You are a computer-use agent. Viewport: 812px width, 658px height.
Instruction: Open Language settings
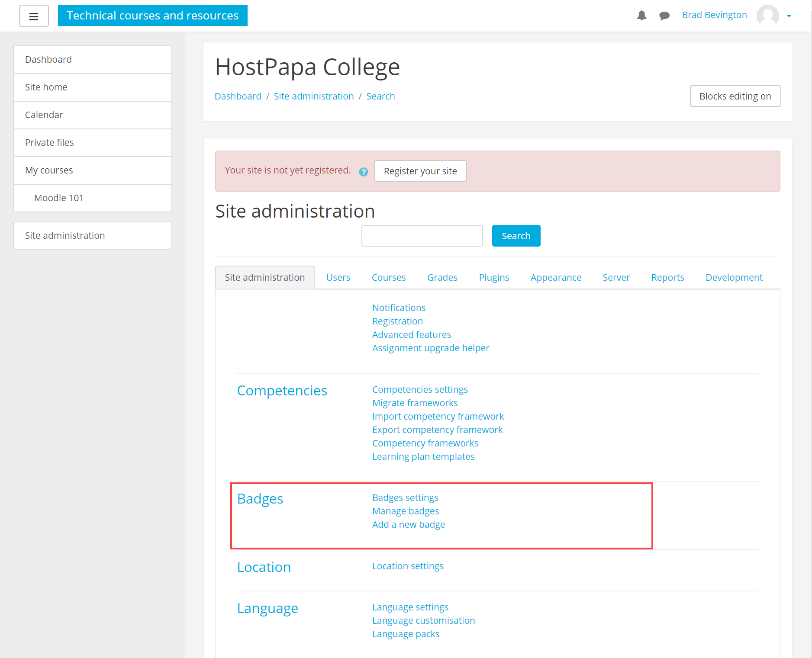click(x=410, y=607)
